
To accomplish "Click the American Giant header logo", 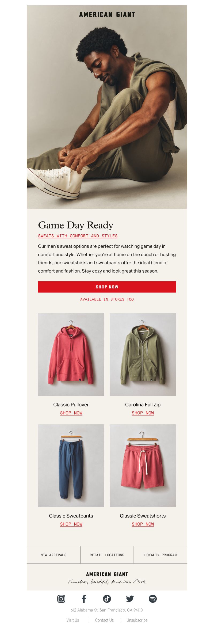I will [107, 15].
